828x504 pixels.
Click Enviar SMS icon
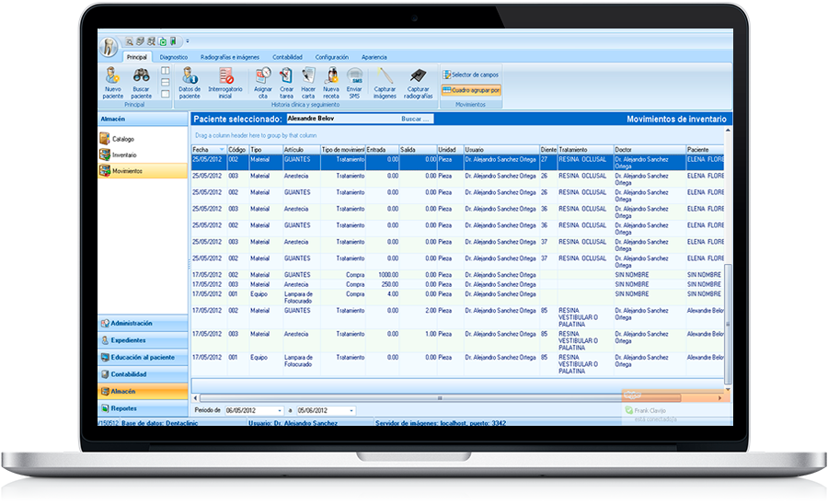(354, 77)
